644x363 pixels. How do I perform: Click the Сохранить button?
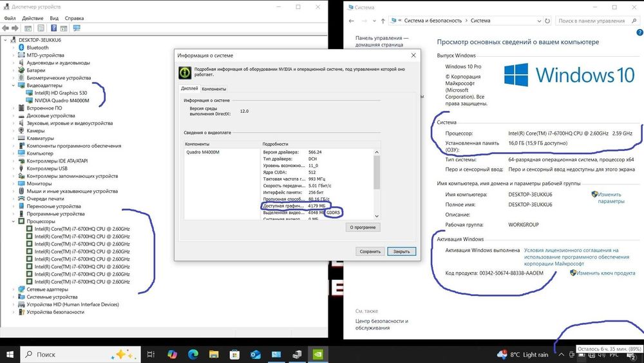point(370,251)
